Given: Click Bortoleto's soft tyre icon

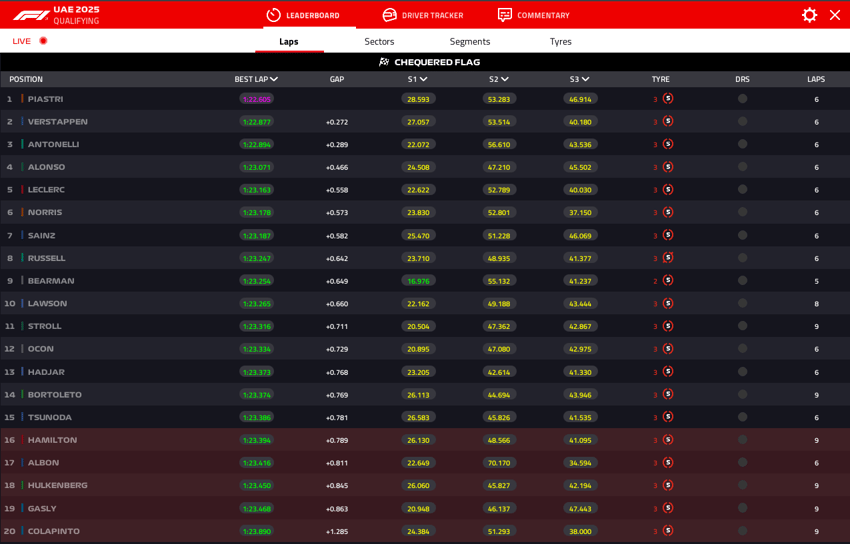Looking at the screenshot, I should pos(668,394).
